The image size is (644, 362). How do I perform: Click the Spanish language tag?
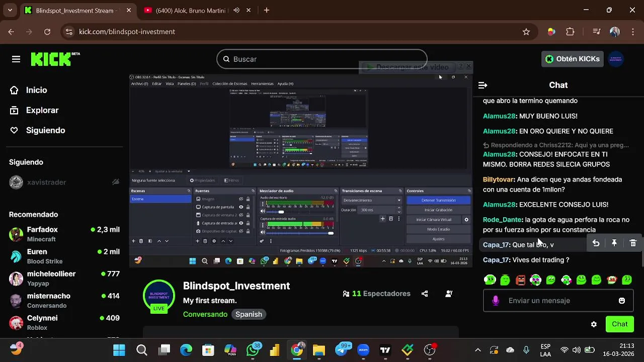click(249, 314)
